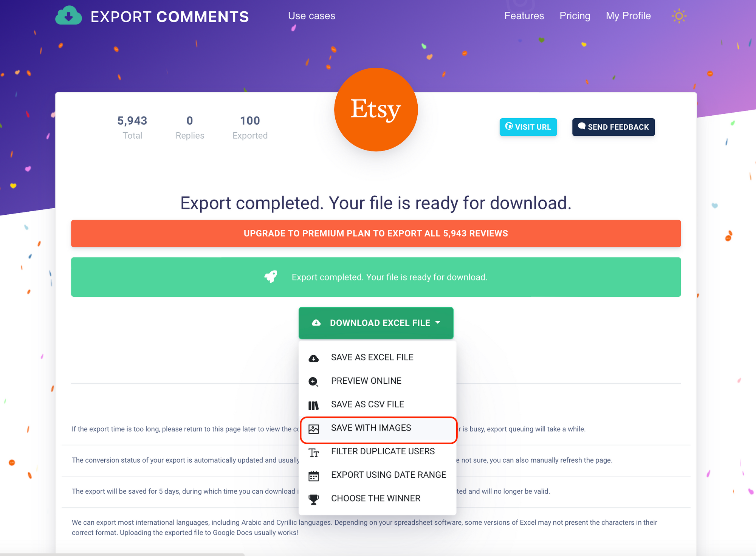The image size is (756, 556).
Task: Click the Pricing navigation link
Action: 575,16
